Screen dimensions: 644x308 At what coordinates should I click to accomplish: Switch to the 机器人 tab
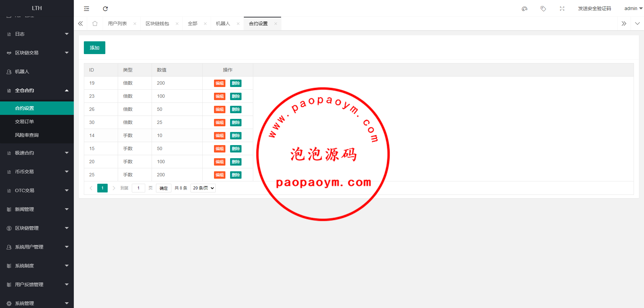[223, 24]
